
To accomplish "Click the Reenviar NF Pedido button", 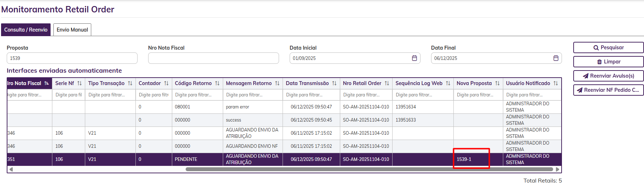I will click(608, 90).
